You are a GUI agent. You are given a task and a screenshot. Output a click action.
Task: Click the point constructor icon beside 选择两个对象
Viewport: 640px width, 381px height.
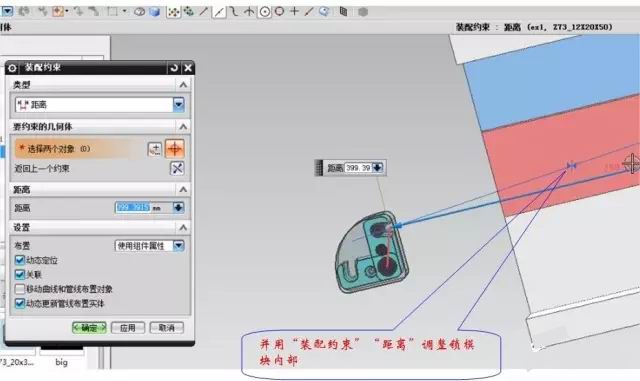155,149
